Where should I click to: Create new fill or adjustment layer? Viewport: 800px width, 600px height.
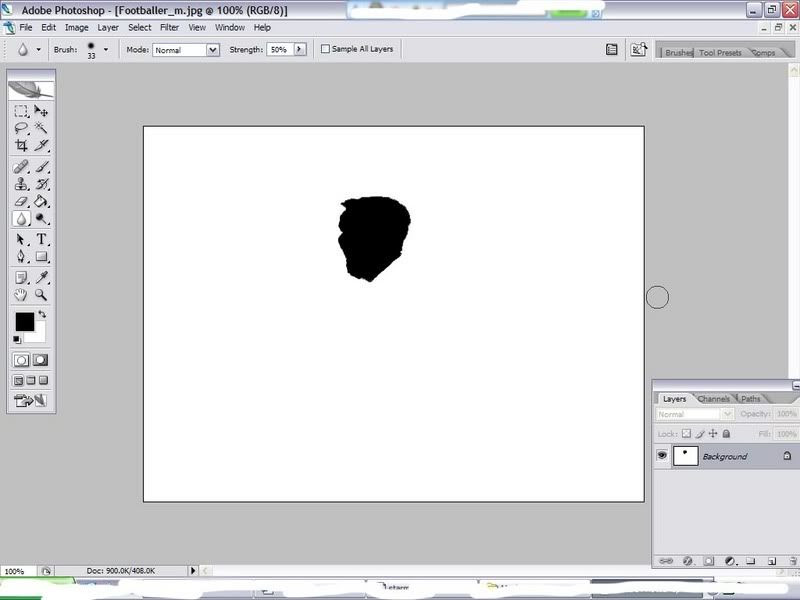[x=730, y=561]
